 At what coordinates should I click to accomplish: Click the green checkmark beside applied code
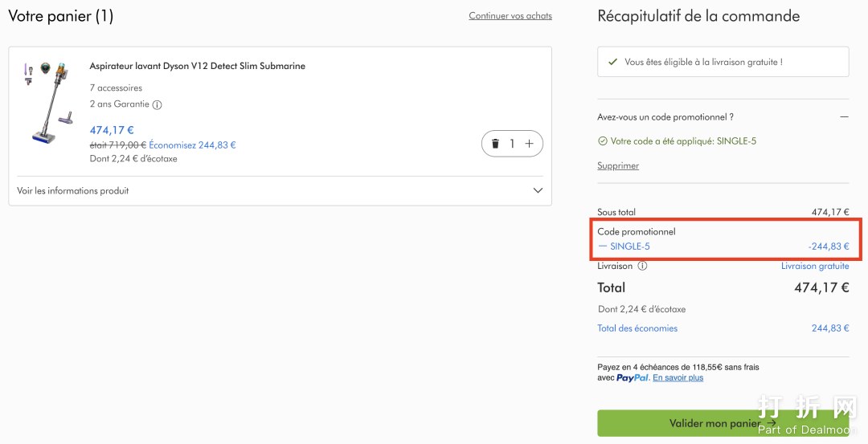602,141
